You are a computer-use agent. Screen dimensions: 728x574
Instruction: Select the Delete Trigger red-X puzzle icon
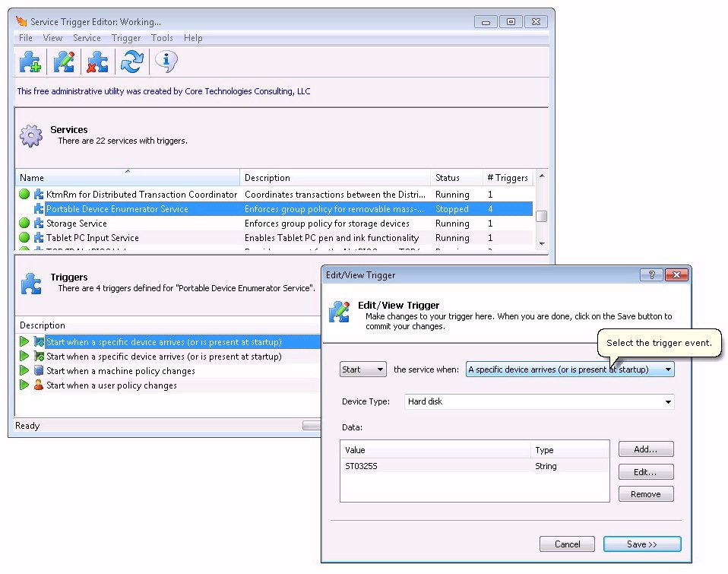tap(97, 62)
